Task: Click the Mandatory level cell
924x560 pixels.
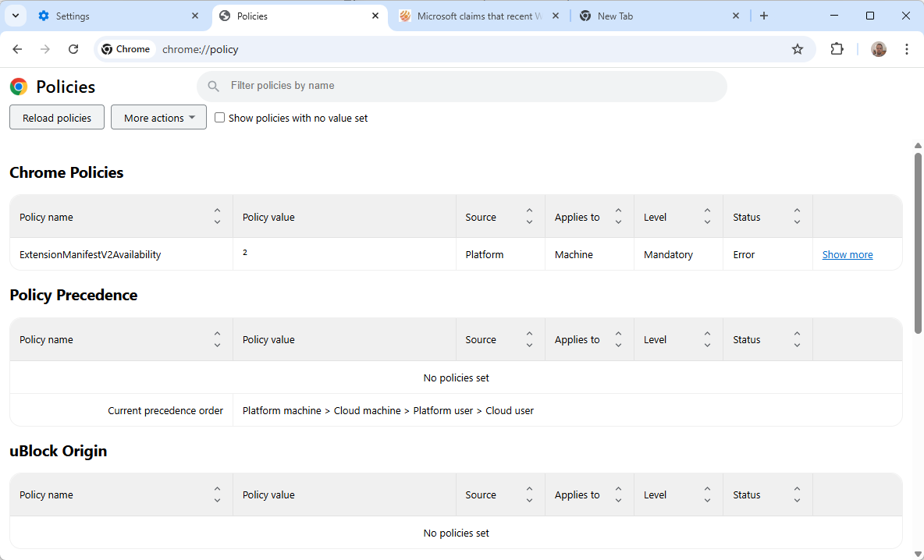Action: (679, 253)
